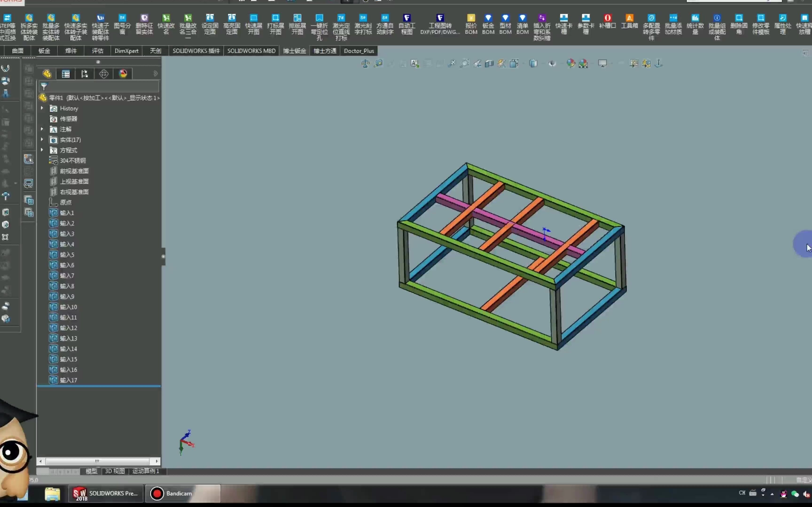
Task: Select 输入17 tree item in feature manager
Action: coord(68,380)
